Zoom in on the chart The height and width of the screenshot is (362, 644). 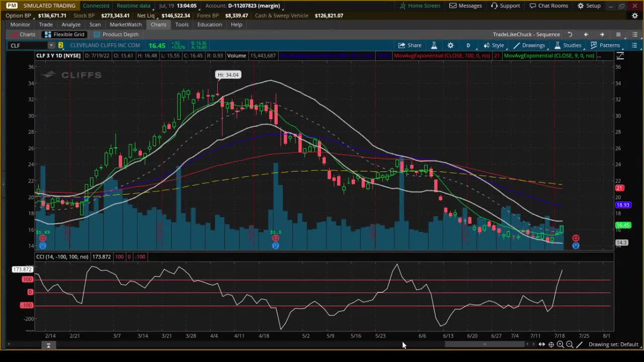tap(560, 344)
